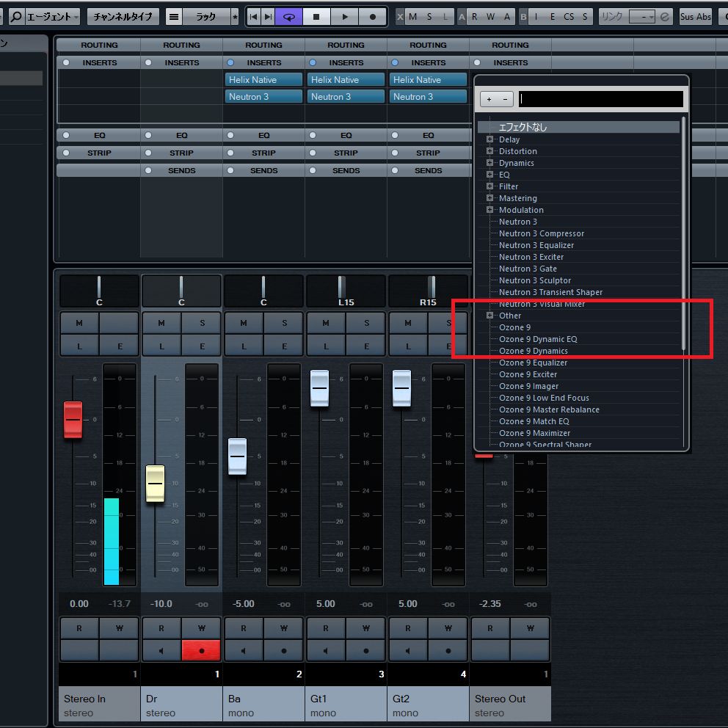Image resolution: width=728 pixels, height=728 pixels.
Task: Mute the Ba channel
Action: pyautogui.click(x=244, y=323)
